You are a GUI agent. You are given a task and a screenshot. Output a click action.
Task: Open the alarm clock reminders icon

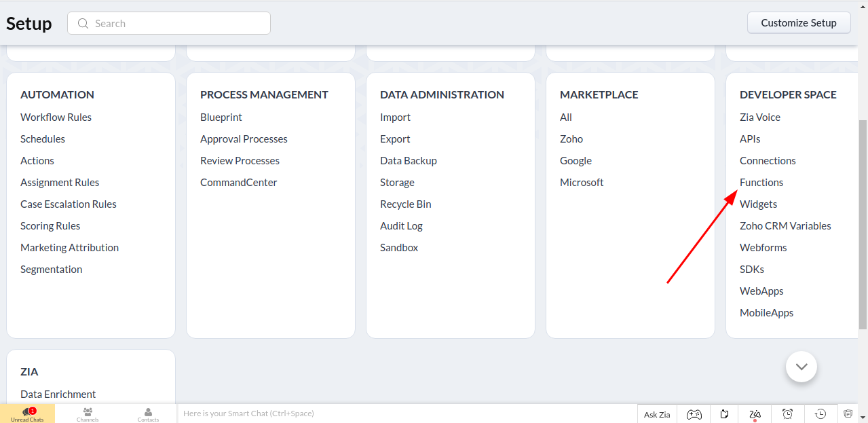click(x=787, y=414)
